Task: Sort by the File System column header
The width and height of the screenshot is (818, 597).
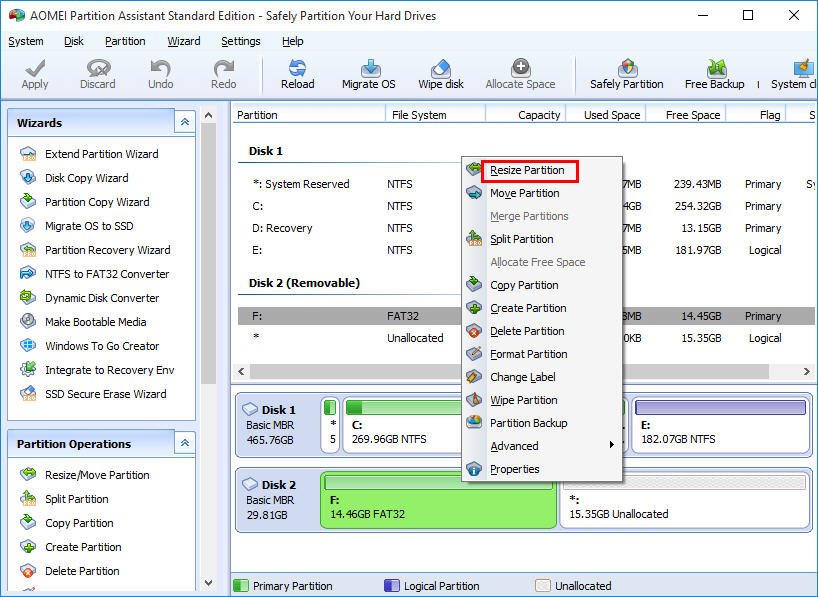Action: click(x=436, y=115)
